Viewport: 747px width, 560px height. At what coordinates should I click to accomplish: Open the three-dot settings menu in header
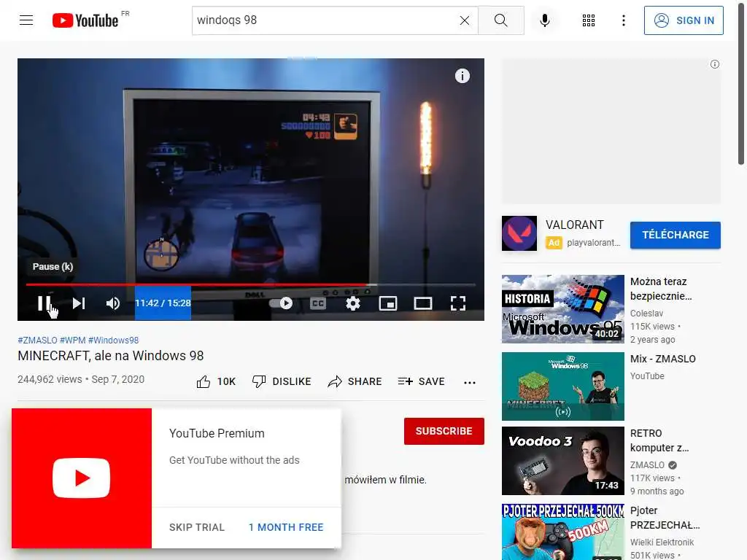623,20
